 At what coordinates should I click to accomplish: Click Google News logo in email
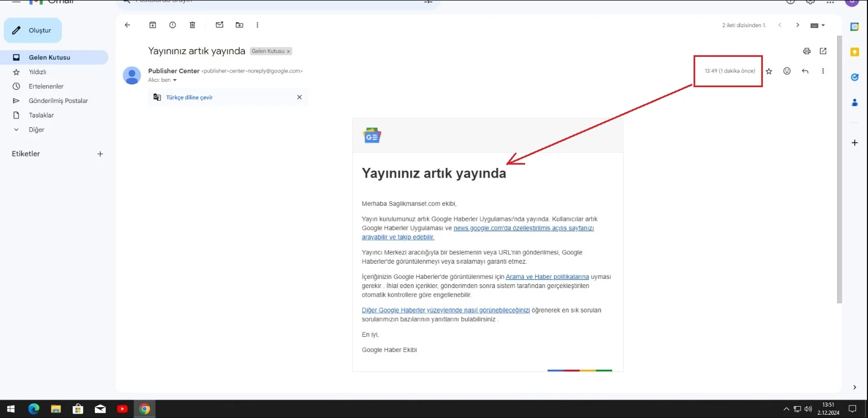(x=372, y=135)
